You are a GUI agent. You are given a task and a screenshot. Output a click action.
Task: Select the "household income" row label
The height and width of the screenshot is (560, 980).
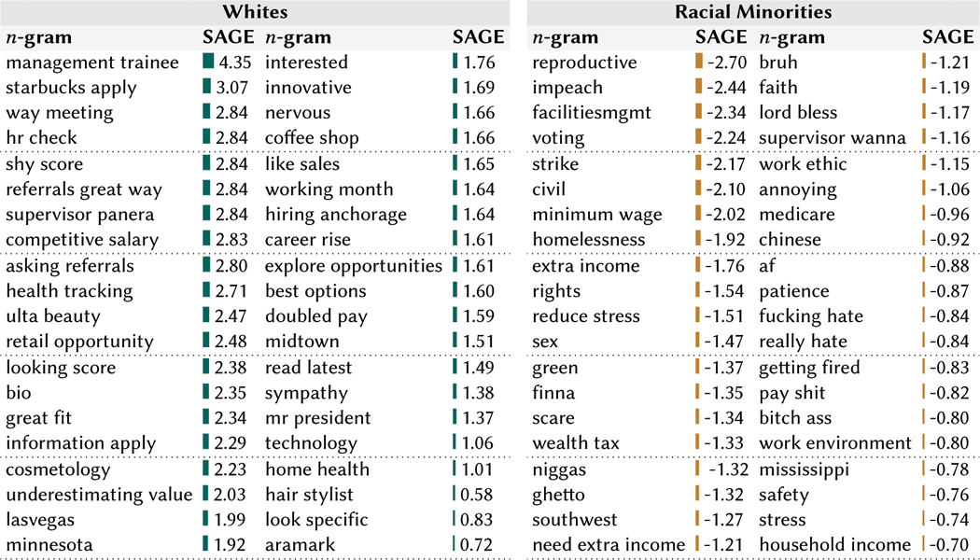835,545
